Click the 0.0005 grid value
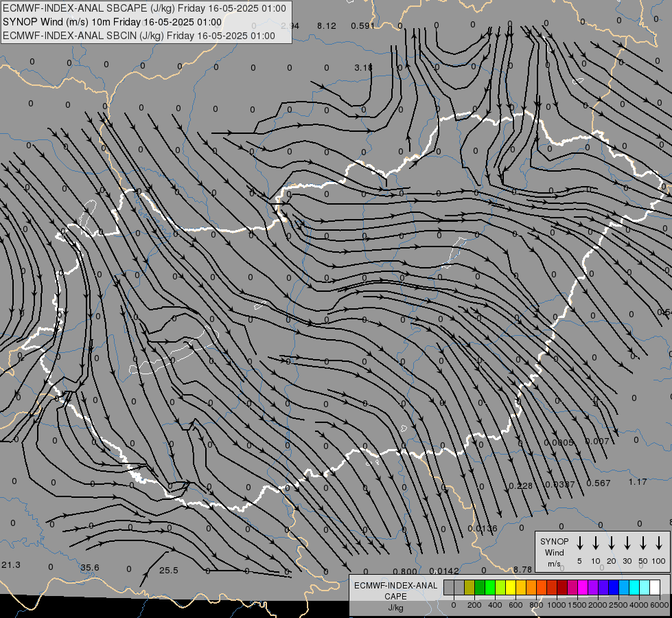This screenshot has height=618, width=672. pos(559,443)
